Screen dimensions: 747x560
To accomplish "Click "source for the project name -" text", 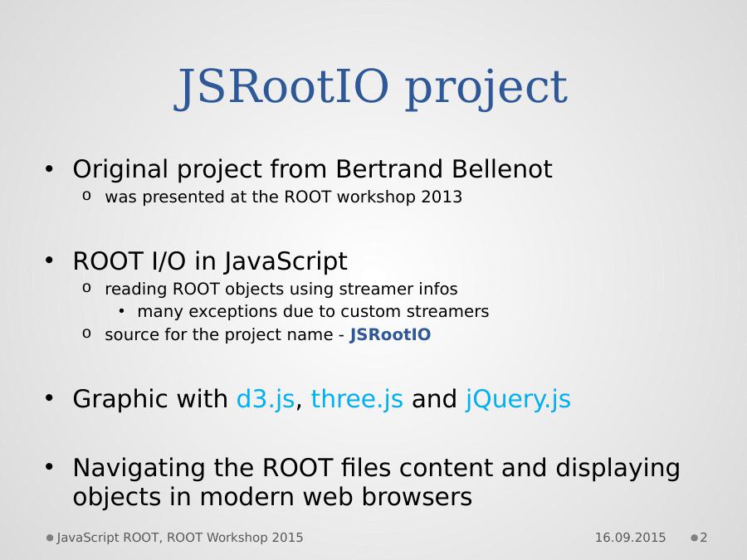I will [x=225, y=335].
